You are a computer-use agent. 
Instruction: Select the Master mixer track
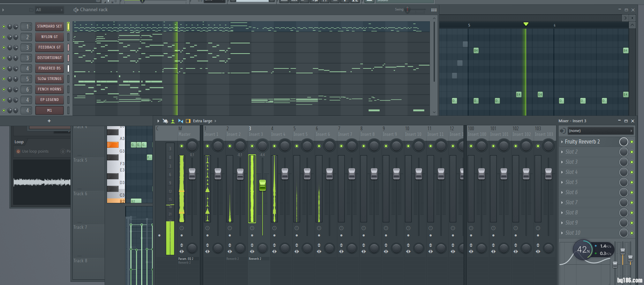(184, 134)
